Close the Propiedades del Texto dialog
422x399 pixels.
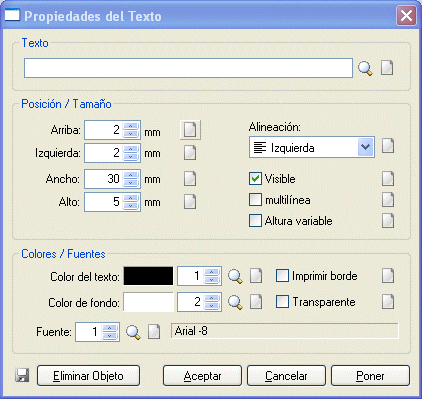[406, 15]
